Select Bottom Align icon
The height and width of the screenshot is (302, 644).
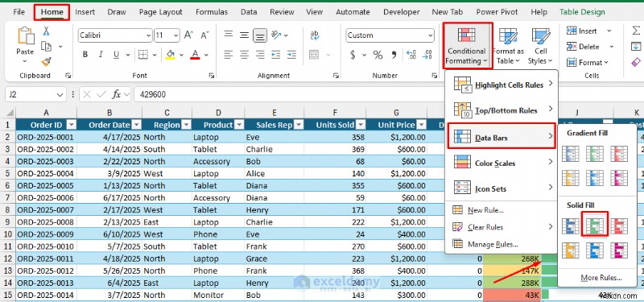[x=260, y=35]
